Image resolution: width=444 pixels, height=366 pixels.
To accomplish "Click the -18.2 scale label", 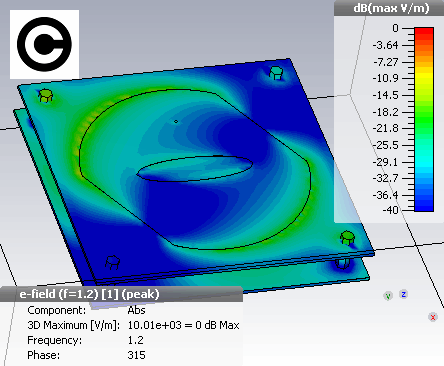I will pyautogui.click(x=386, y=112).
